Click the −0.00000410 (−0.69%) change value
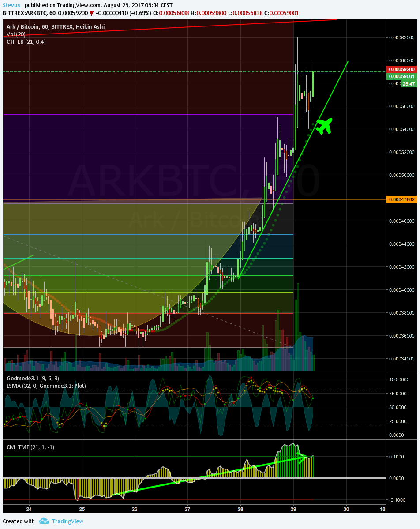This screenshot has height=529, width=420. [x=123, y=13]
